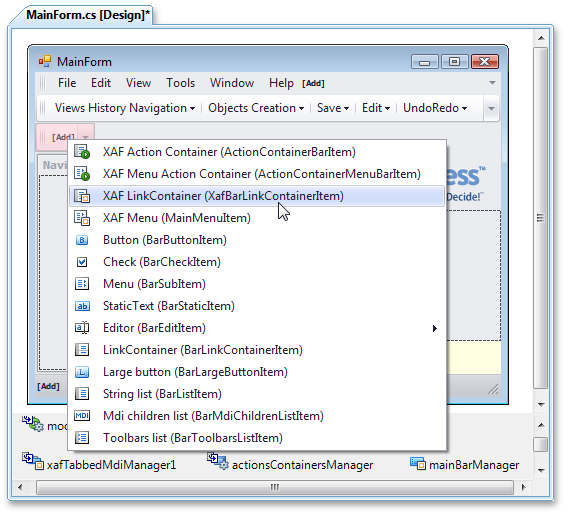
Task: Click the component tray scroll down arrow
Action: click(x=541, y=470)
